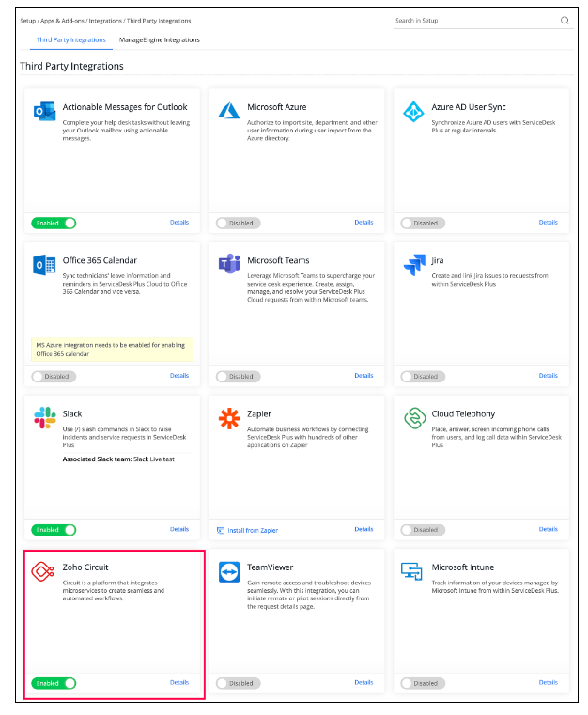Click the Azure AD User Sync icon

point(413,112)
